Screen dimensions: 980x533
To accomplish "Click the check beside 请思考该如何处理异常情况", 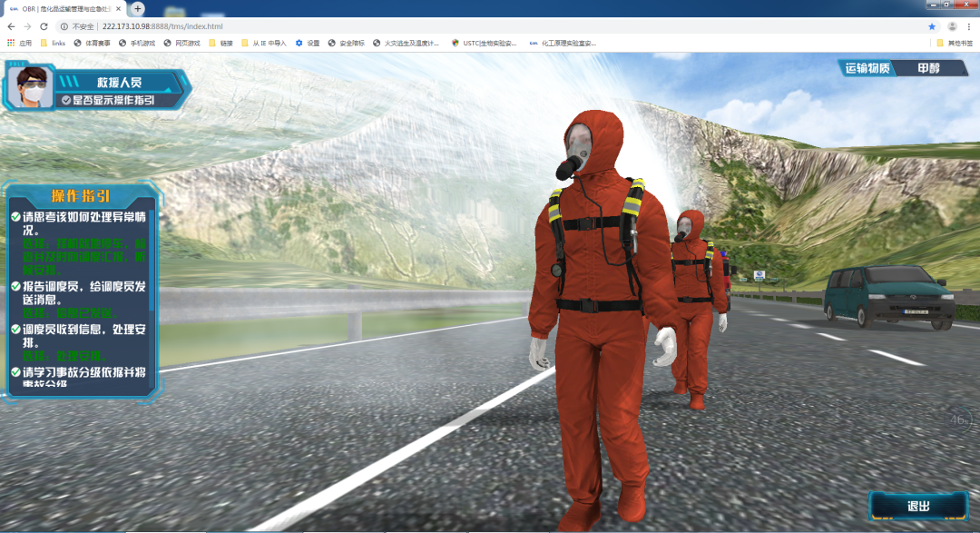I will click(x=15, y=217).
